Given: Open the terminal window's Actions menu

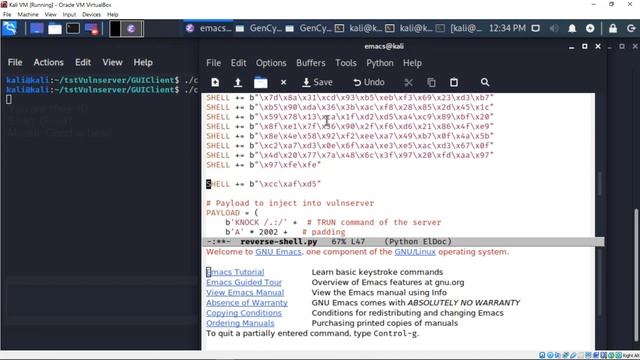Looking at the screenshot, I should point(49,62).
